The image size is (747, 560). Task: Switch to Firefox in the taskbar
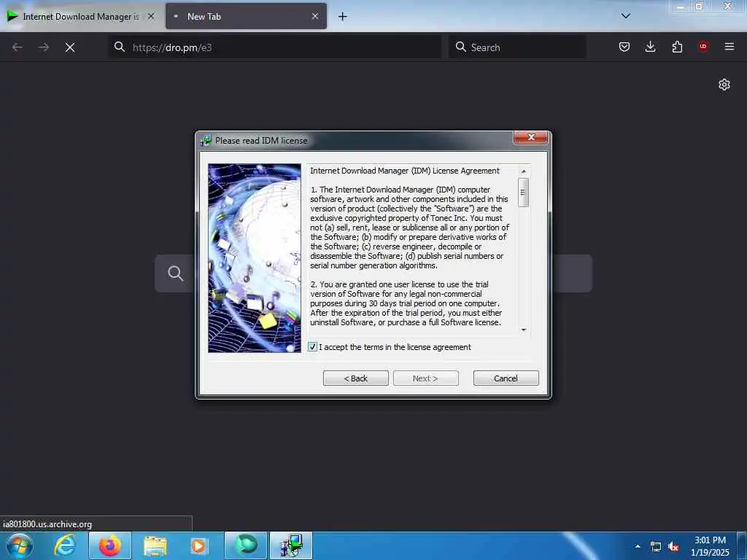pyautogui.click(x=110, y=545)
